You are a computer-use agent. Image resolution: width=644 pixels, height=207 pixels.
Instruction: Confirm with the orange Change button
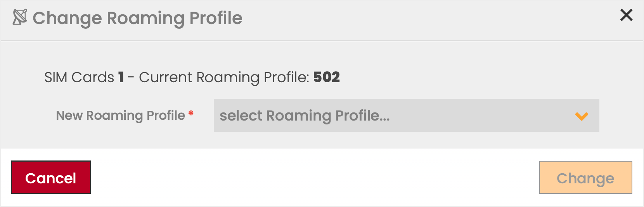(x=585, y=178)
